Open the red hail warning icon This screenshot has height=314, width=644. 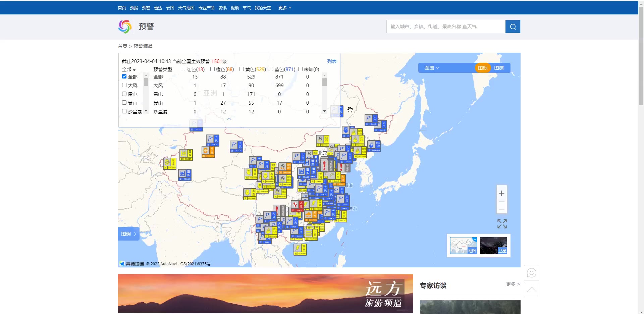pos(297,206)
